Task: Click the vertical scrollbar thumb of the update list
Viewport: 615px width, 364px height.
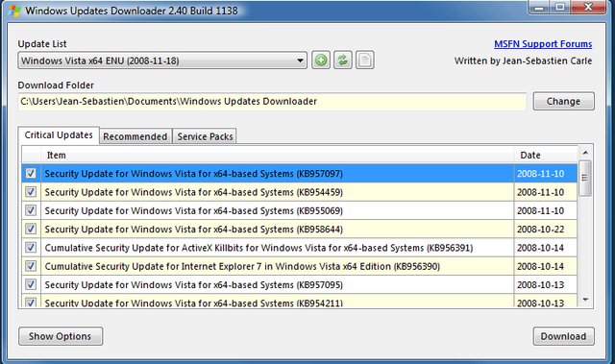Action: click(x=585, y=179)
